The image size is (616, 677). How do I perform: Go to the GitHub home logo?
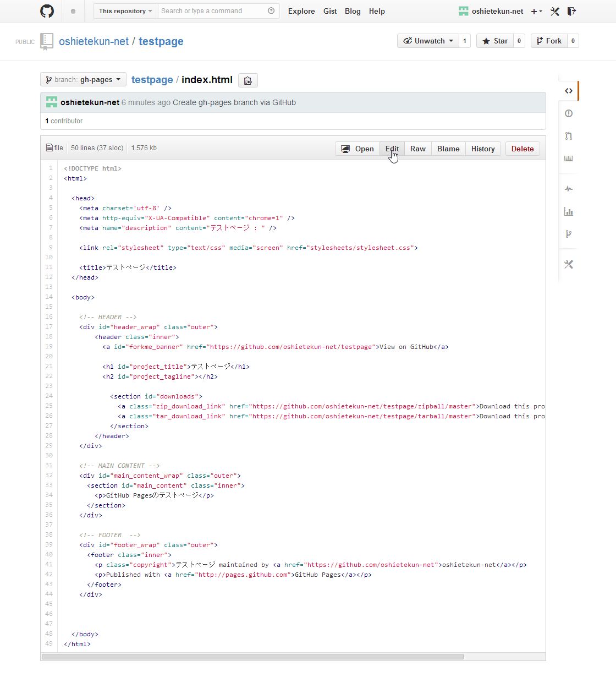point(47,11)
